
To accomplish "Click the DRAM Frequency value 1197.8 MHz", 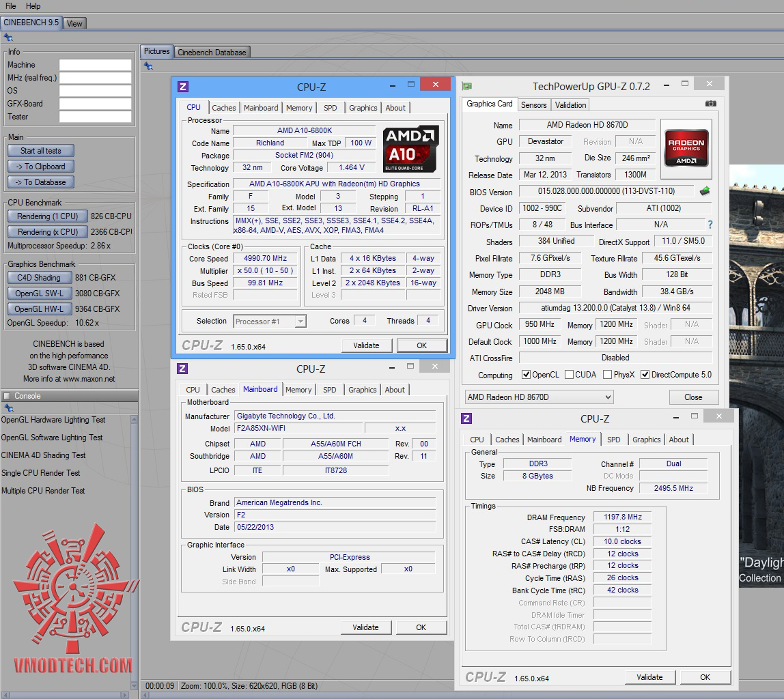I will click(623, 517).
